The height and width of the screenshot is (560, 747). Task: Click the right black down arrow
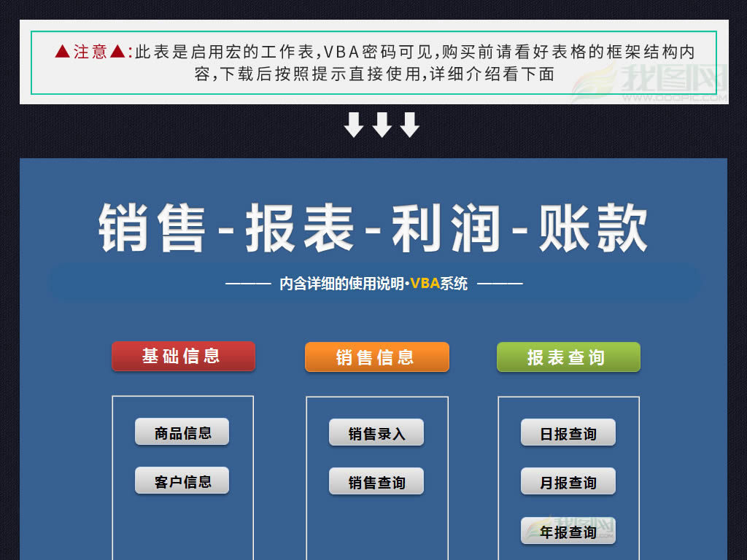(x=410, y=124)
